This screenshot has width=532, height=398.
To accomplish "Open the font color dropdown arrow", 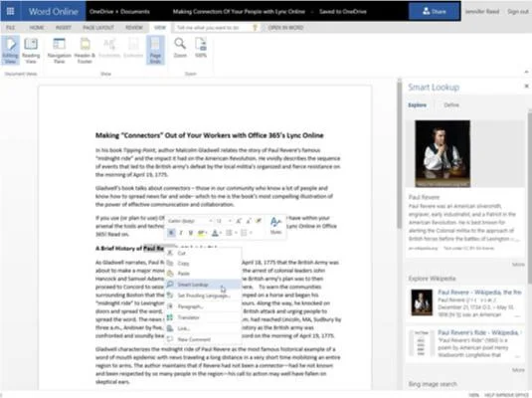I will 221,233.
